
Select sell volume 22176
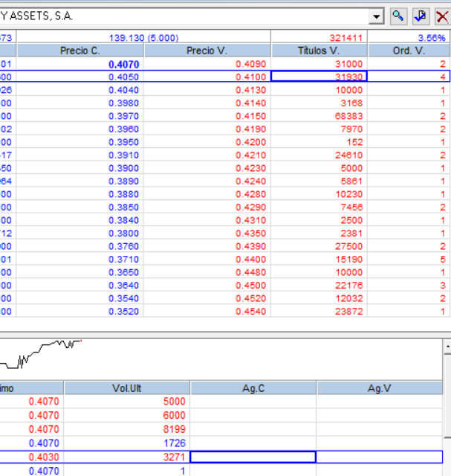pos(348,286)
